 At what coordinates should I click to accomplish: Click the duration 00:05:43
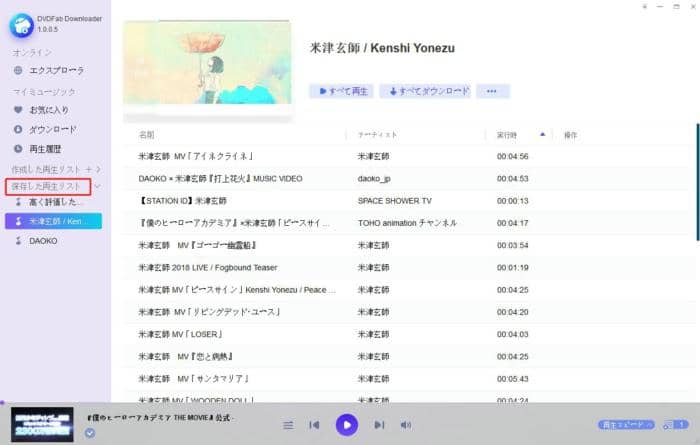512,379
